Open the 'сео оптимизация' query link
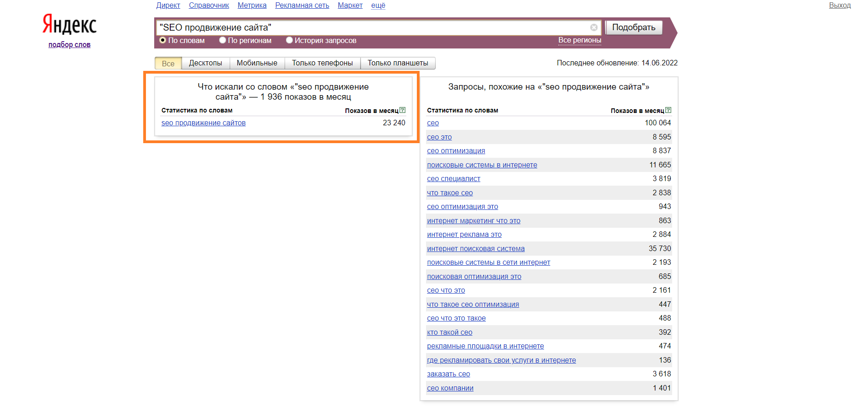The width and height of the screenshot is (868, 407). 456,151
